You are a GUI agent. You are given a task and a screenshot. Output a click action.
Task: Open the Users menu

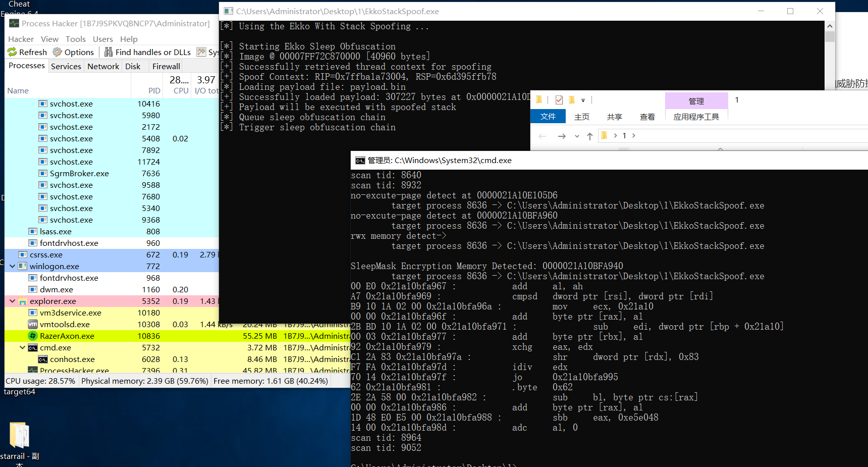103,39
